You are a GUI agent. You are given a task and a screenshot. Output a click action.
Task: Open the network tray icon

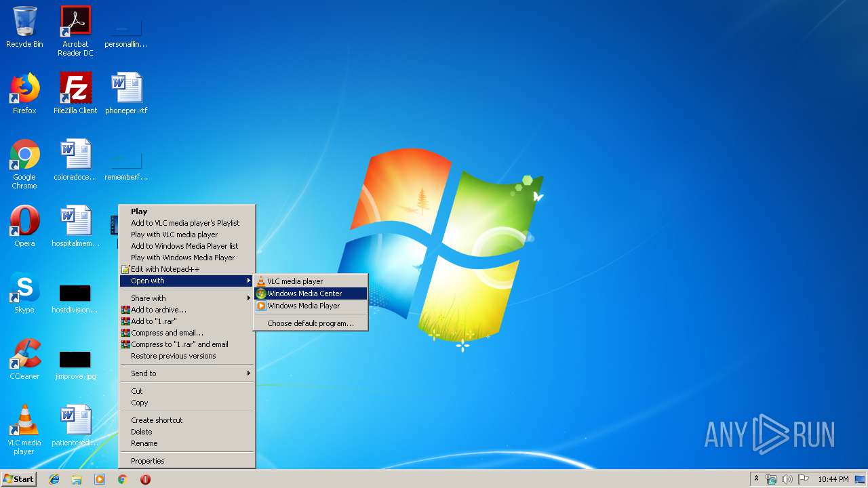(x=771, y=479)
